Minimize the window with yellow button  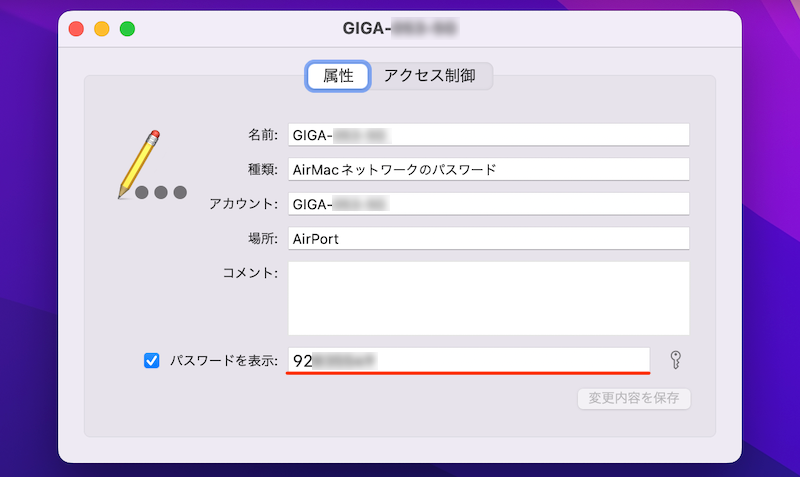click(102, 29)
